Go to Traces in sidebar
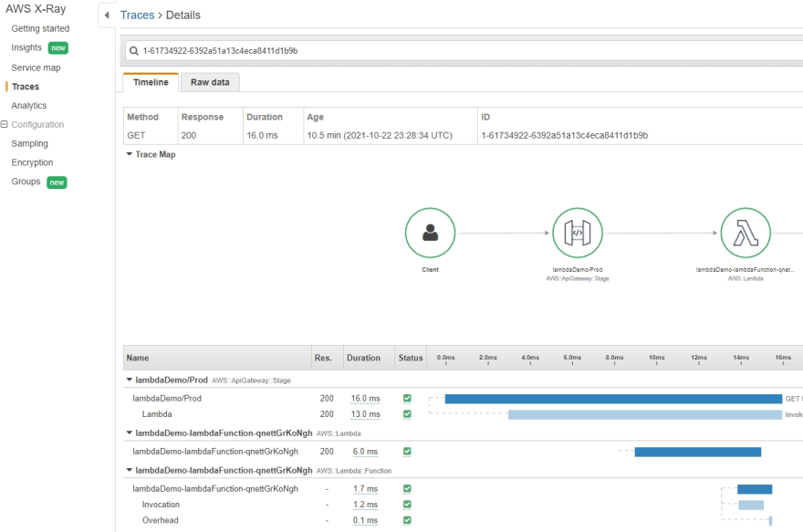 point(26,87)
